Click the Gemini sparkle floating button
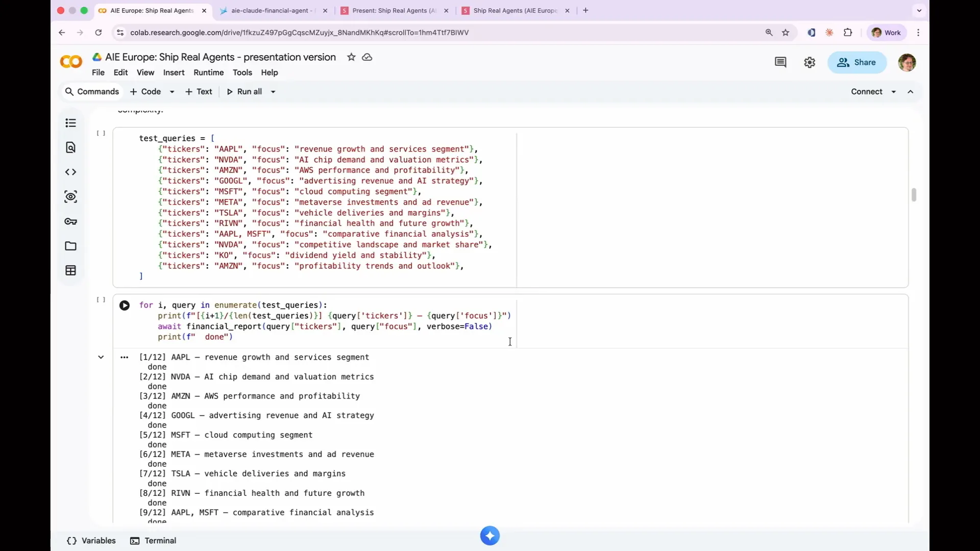The image size is (980, 551). [x=489, y=536]
